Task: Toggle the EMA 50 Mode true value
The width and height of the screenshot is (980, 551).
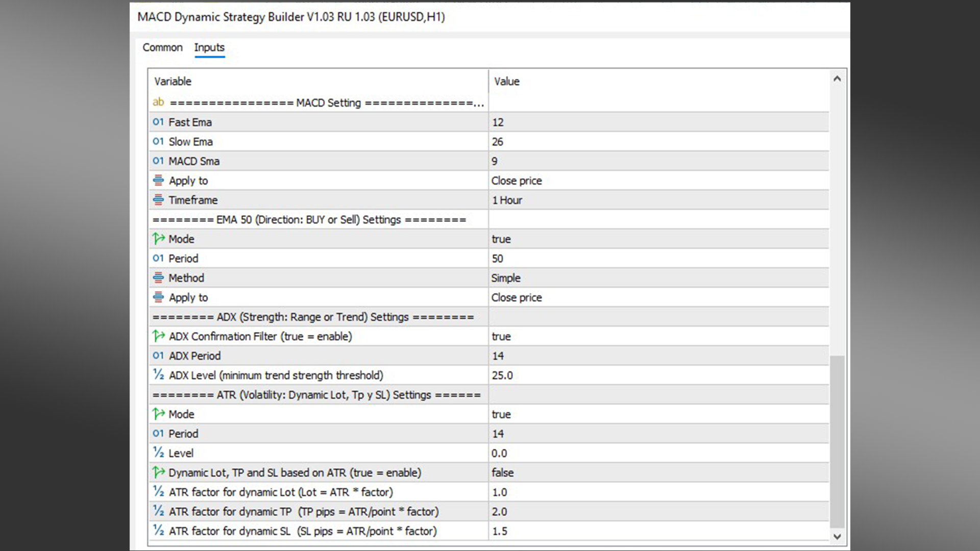Action: [501, 239]
